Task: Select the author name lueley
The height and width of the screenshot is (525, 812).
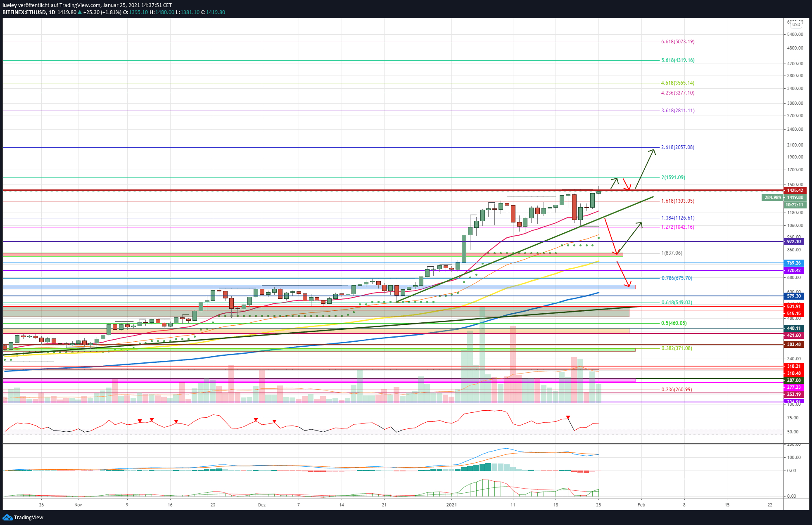Action: tap(9, 5)
